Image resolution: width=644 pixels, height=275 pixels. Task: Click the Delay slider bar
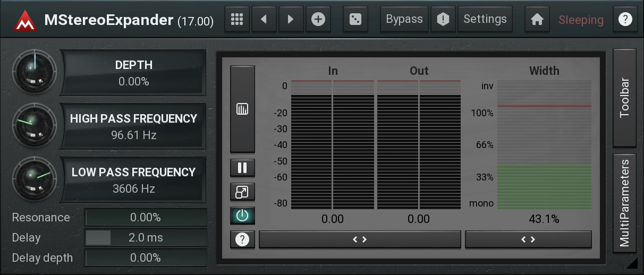(146, 238)
